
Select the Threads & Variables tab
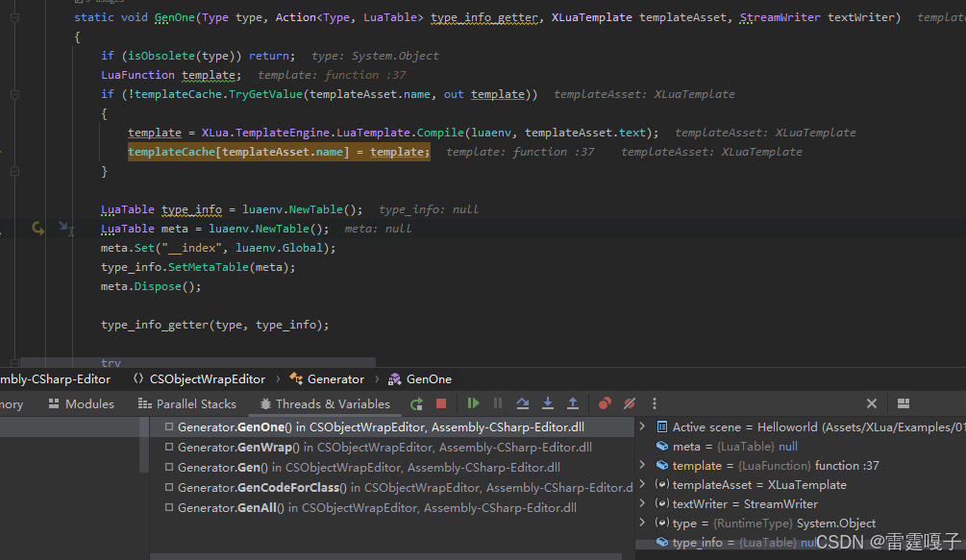coord(325,403)
